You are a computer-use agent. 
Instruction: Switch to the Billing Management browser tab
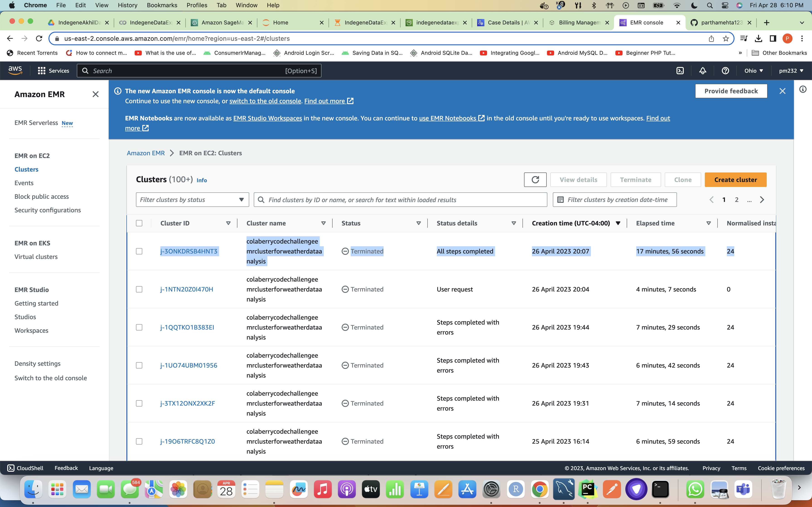click(x=579, y=22)
